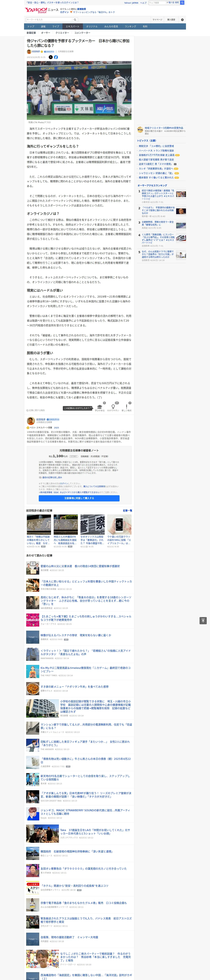
Task: Open related article 小学校の面談記録が閲覧できる状態に
Action: 96,706
